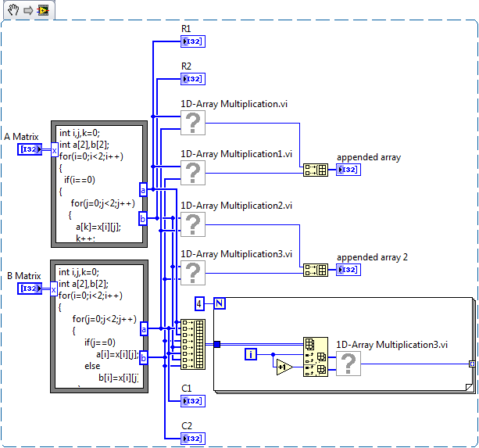Click the hand tool icon in the snippet header

13,10
